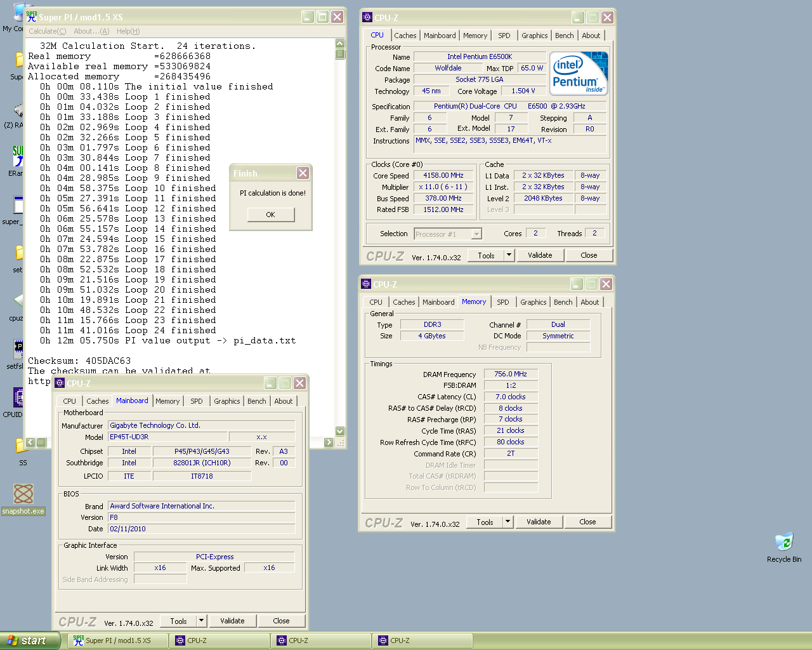
Task: Click the multiplier value x 11.0 ( 6 - 11 )
Action: pos(443,187)
